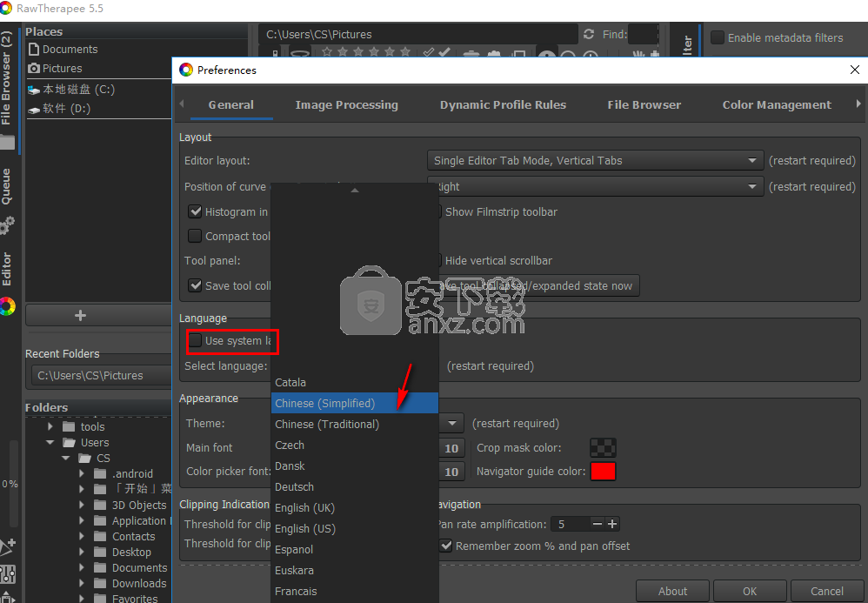Viewport: 868px width, 603px height.
Task: Select Catala from language list
Action: click(355, 382)
